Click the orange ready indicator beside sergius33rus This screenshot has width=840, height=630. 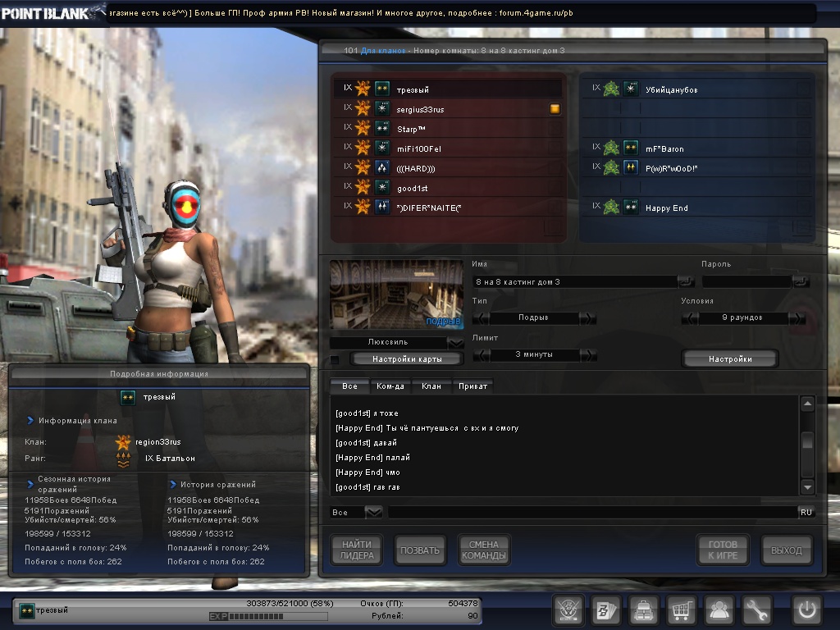pos(555,109)
